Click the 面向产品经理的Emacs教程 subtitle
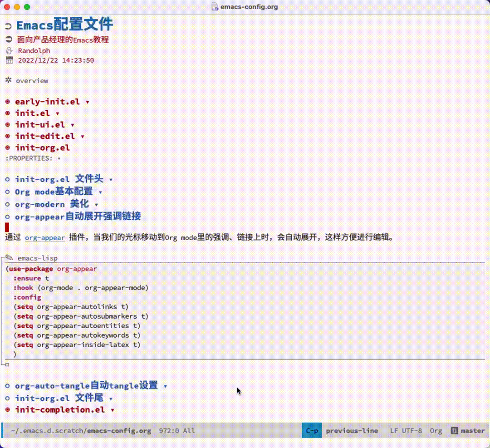 63,39
